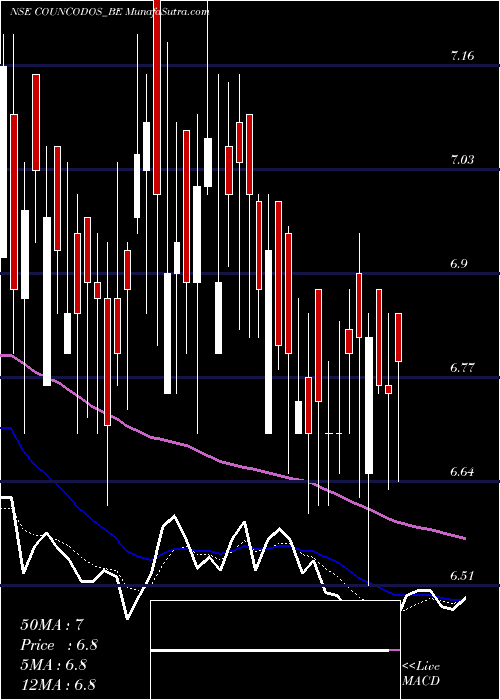
Task: Click the 5MA : 6.8 legend value
Action: (54, 665)
